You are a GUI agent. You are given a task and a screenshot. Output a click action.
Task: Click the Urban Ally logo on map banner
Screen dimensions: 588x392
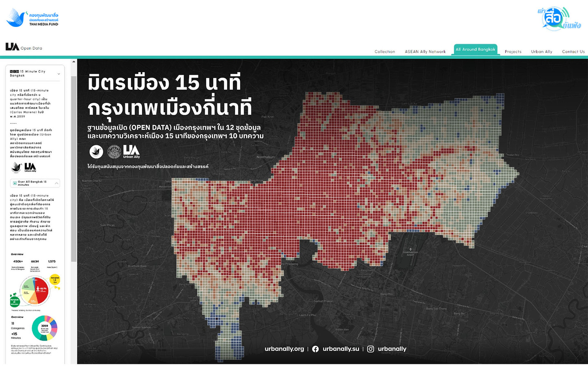pyautogui.click(x=131, y=151)
